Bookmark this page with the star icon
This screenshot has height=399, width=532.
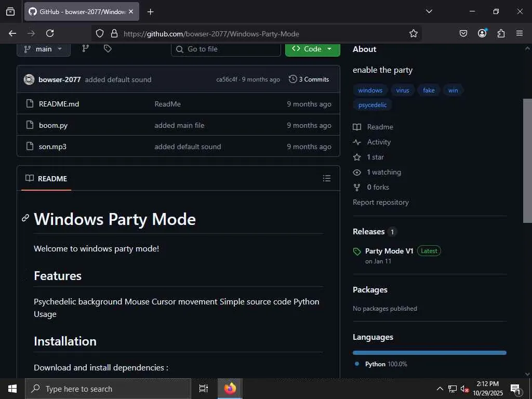(413, 33)
